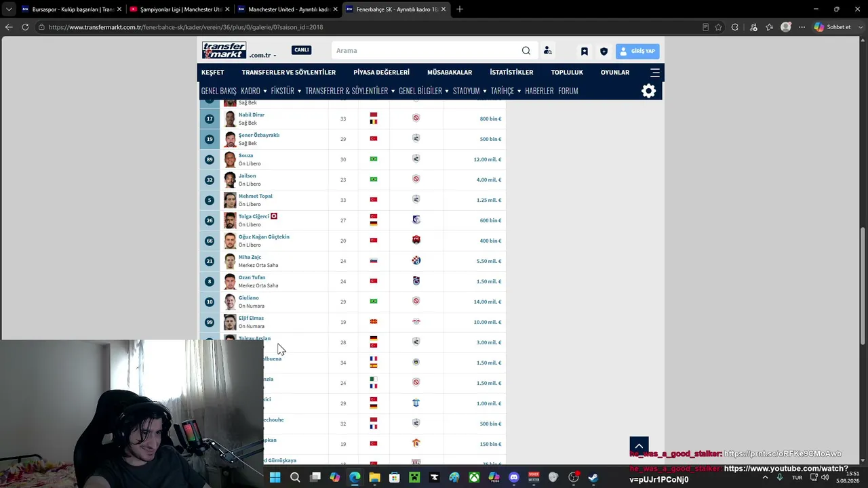
Task: Click the club crest in Eljif Elmas row
Action: click(416, 321)
